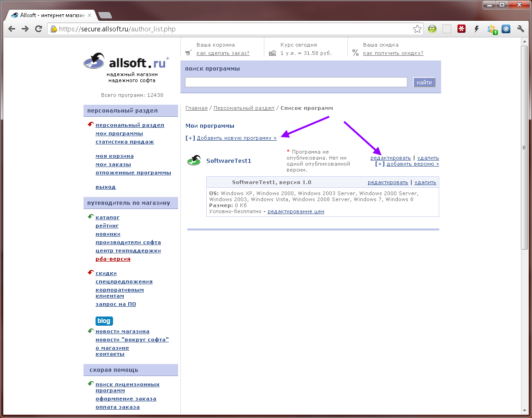Open как сделать заказ? link
This screenshot has width=532, height=418.
click(223, 53)
